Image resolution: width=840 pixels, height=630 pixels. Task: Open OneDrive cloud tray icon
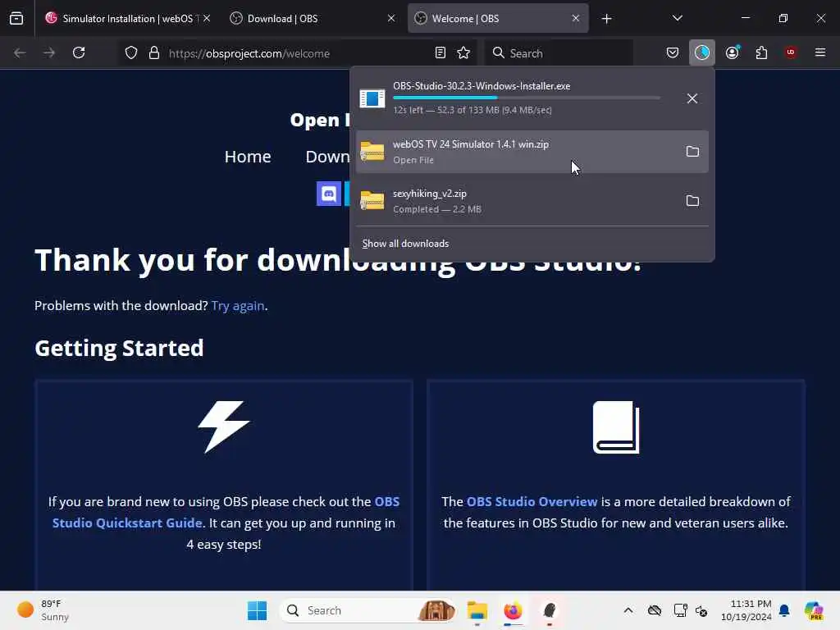[x=655, y=610]
